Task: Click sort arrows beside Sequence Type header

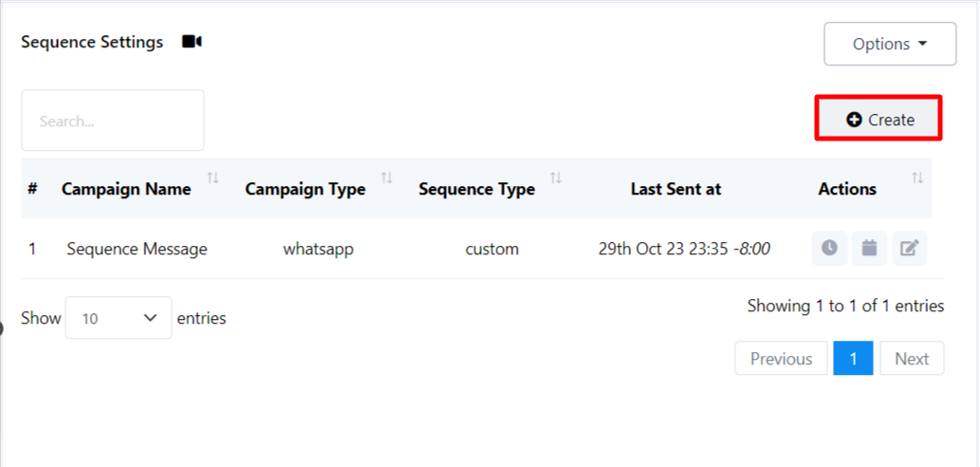Action: [556, 178]
